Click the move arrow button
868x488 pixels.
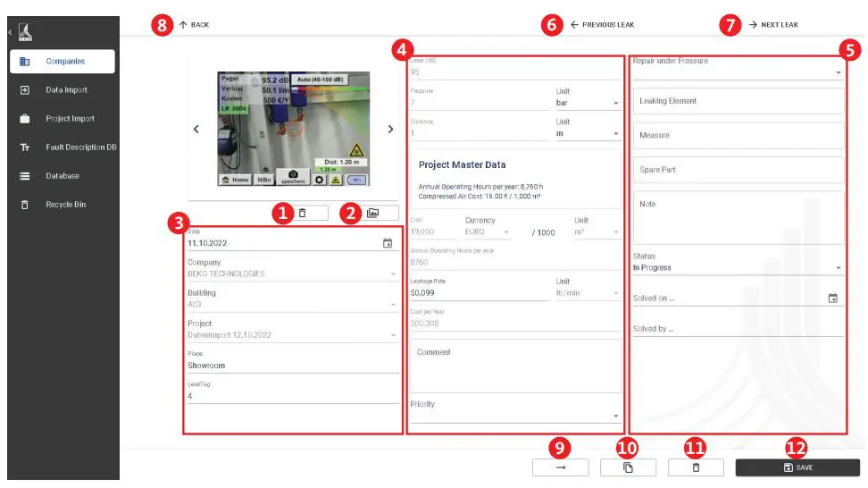coord(561,467)
